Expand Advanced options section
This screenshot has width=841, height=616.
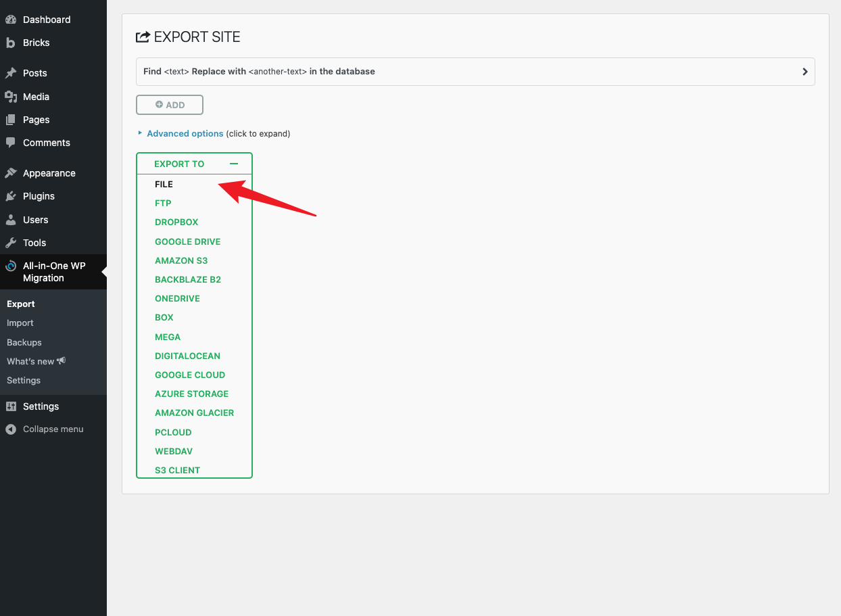click(185, 134)
